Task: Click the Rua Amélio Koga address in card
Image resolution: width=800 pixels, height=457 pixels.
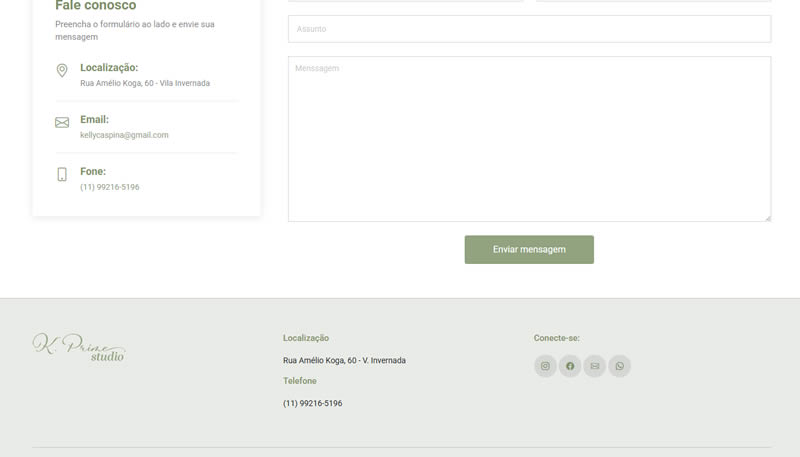Action: click(x=145, y=83)
